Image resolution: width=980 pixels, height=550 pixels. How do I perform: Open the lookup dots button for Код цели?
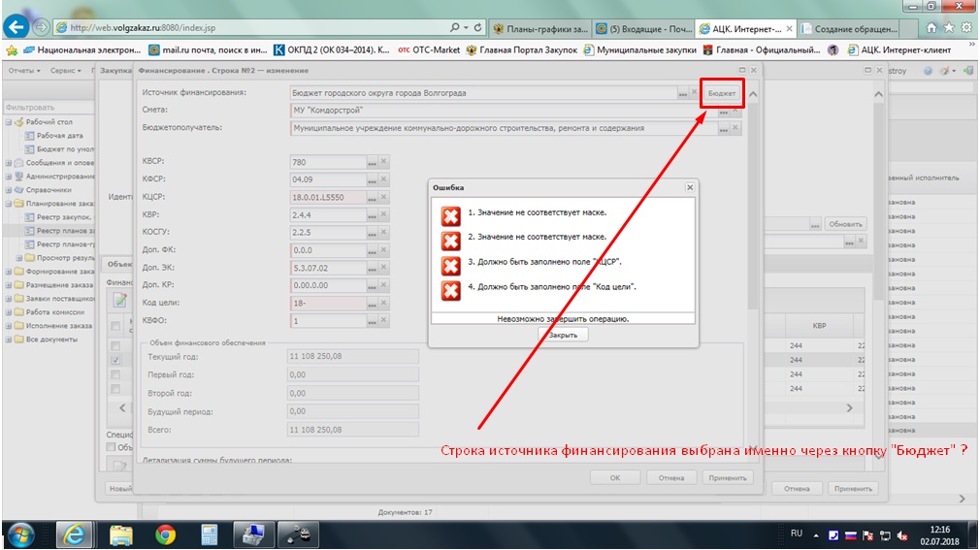pos(372,304)
